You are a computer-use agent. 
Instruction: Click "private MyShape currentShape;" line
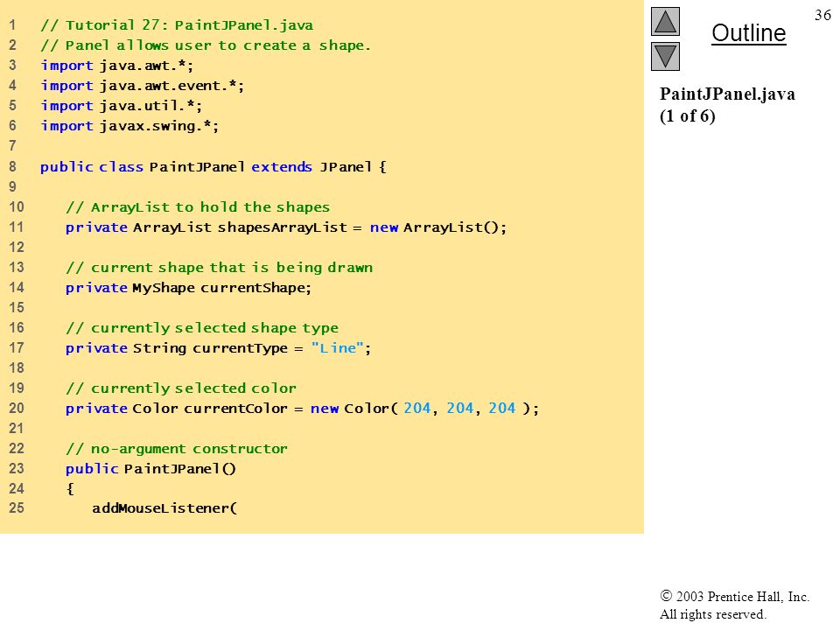tap(189, 288)
